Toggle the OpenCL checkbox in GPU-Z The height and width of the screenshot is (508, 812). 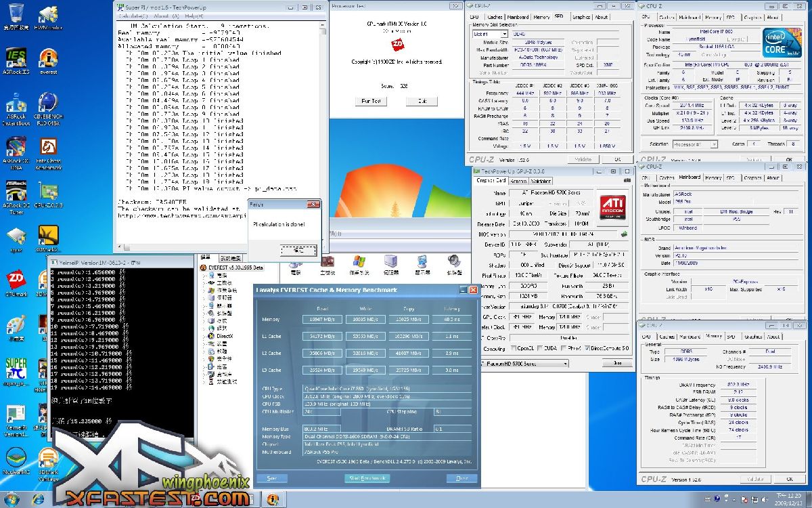514,349
